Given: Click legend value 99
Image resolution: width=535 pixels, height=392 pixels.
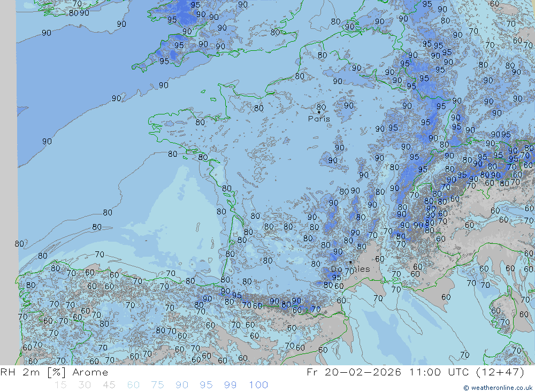Looking at the screenshot, I should click(x=230, y=385).
